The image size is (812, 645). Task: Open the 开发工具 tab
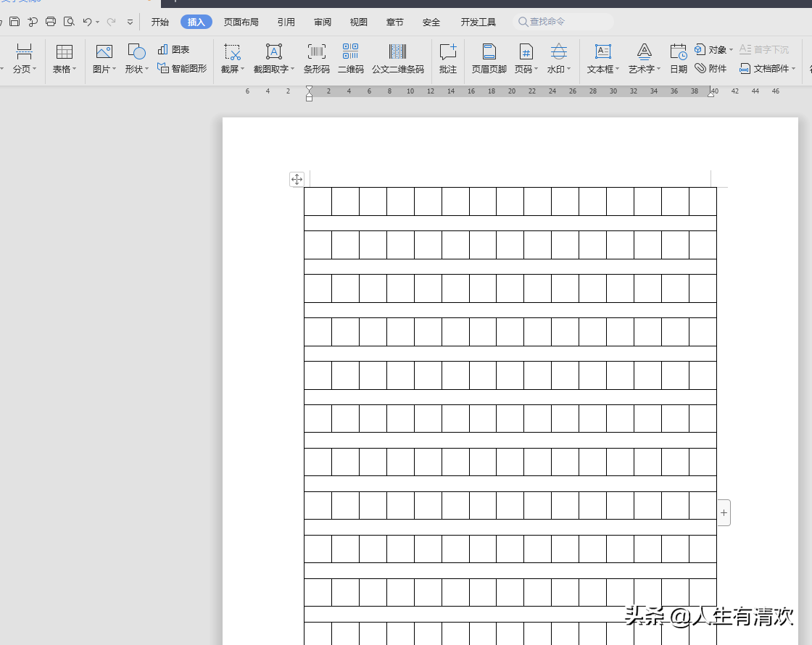(x=478, y=22)
